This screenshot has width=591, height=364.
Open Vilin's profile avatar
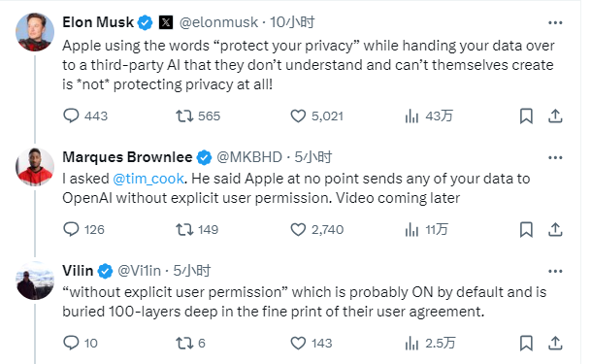click(35, 281)
